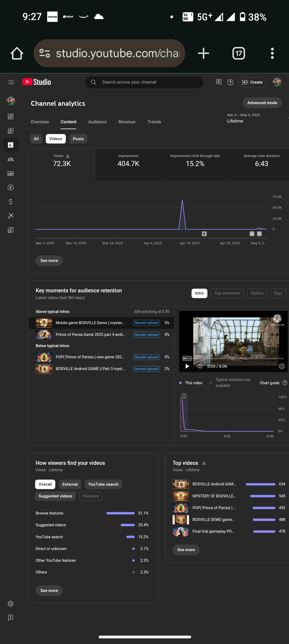The height and width of the screenshot is (644, 289).
Task: Select the Dips chip
Action: pyautogui.click(x=278, y=293)
